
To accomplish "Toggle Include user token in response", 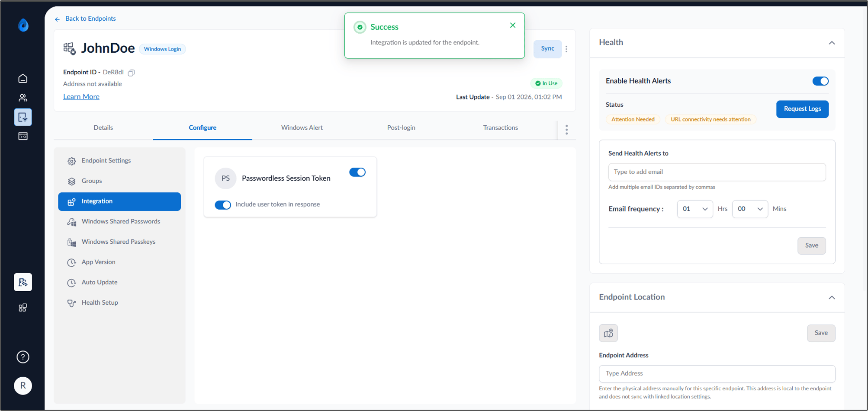I will [x=223, y=205].
